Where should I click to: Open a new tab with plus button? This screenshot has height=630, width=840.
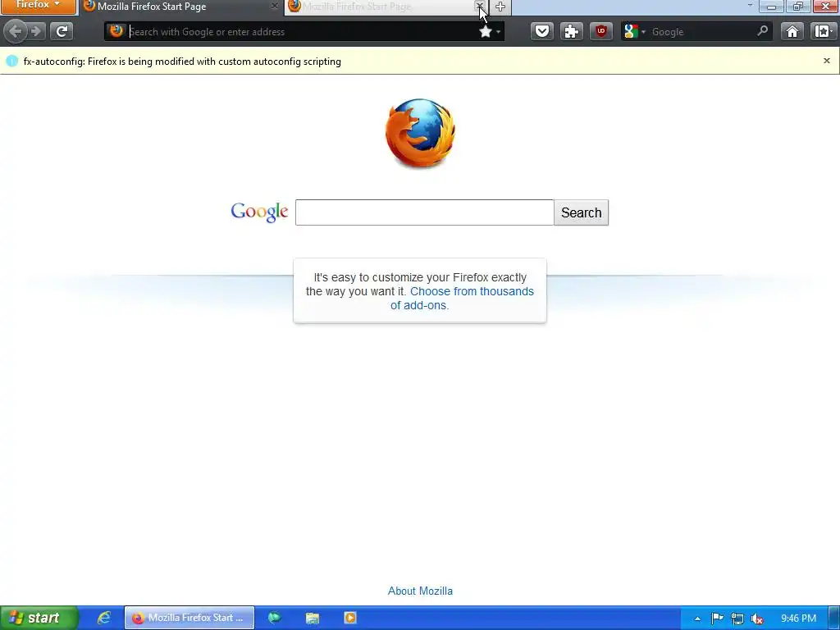coord(500,7)
